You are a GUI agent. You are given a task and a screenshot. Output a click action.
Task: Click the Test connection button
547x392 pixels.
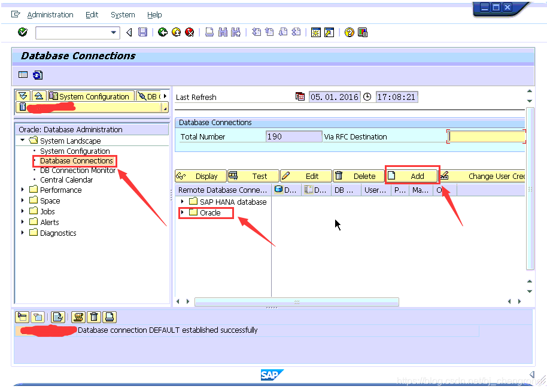coord(253,176)
